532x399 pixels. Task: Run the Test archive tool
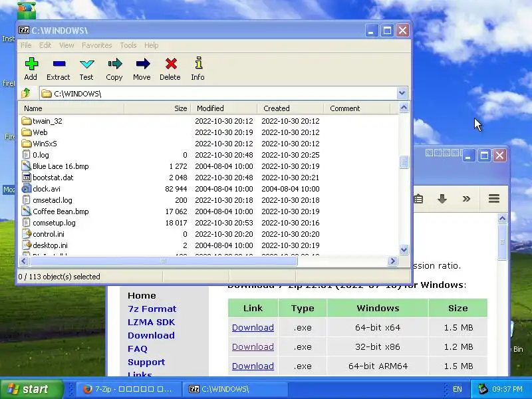[x=87, y=64]
